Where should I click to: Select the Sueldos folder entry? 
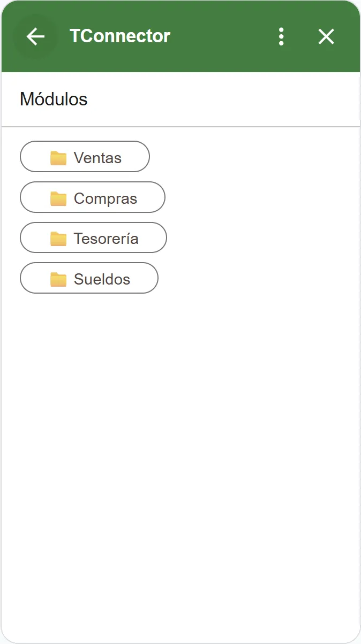click(x=89, y=278)
